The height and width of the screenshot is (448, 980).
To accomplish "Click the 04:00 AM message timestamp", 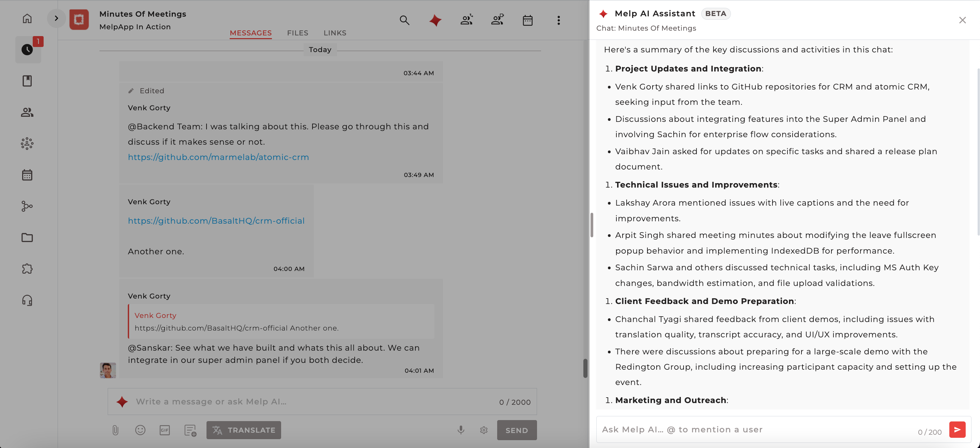I will point(289,269).
